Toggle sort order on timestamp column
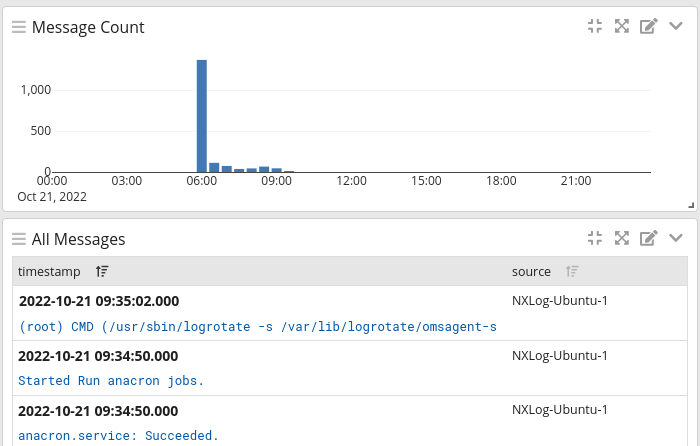Image resolution: width=700 pixels, height=446 pixels. coord(102,271)
